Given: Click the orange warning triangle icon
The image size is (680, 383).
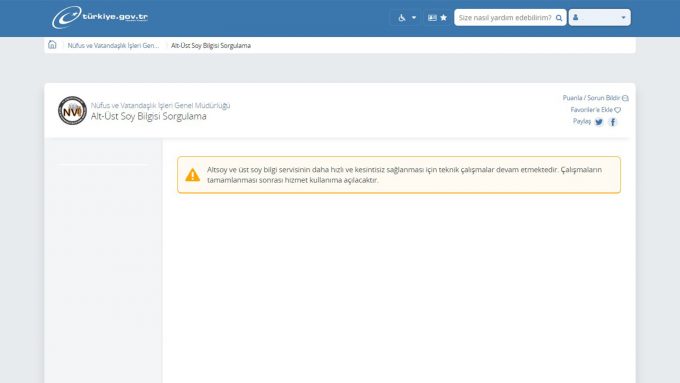Looking at the screenshot, I should pyautogui.click(x=193, y=175).
